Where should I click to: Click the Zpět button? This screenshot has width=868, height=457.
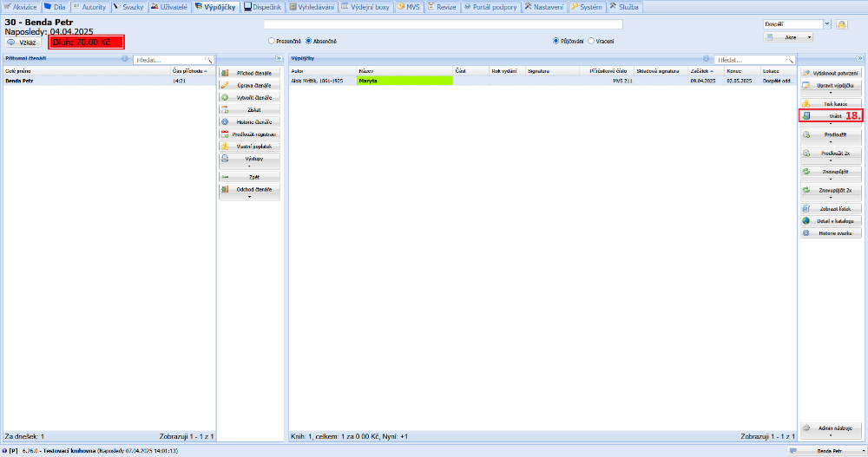click(249, 176)
